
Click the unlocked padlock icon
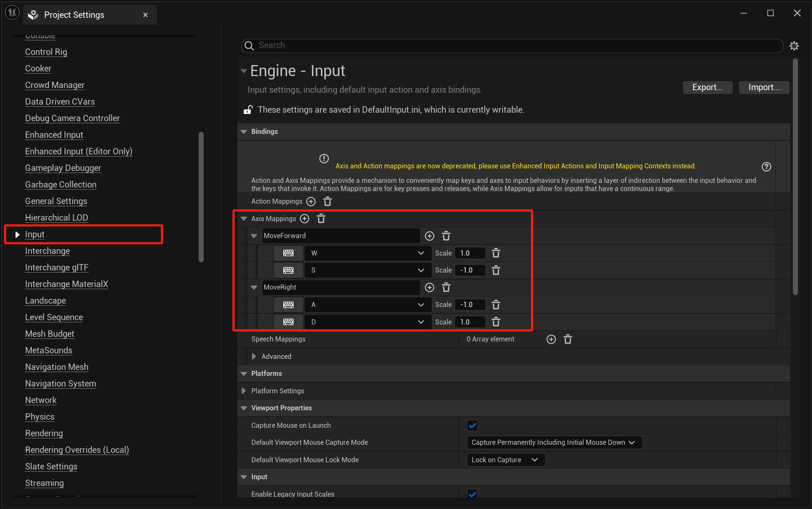tap(248, 110)
